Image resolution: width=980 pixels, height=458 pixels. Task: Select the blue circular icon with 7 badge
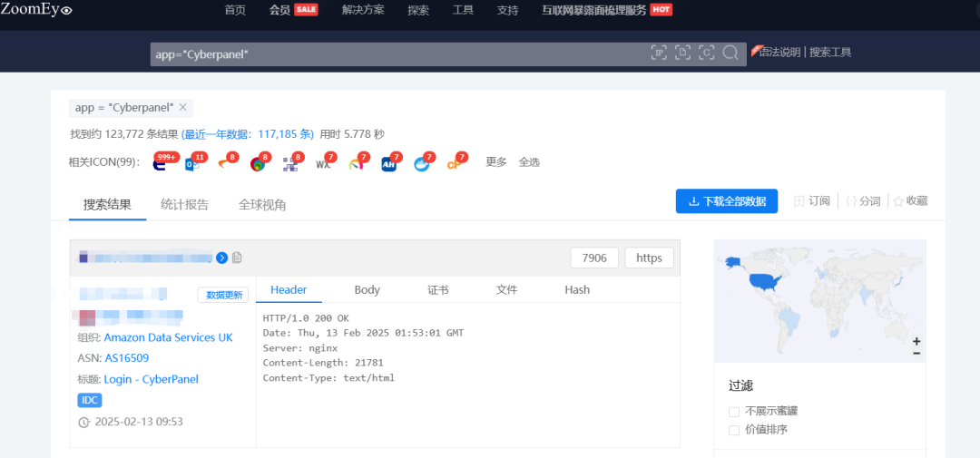[422, 164]
